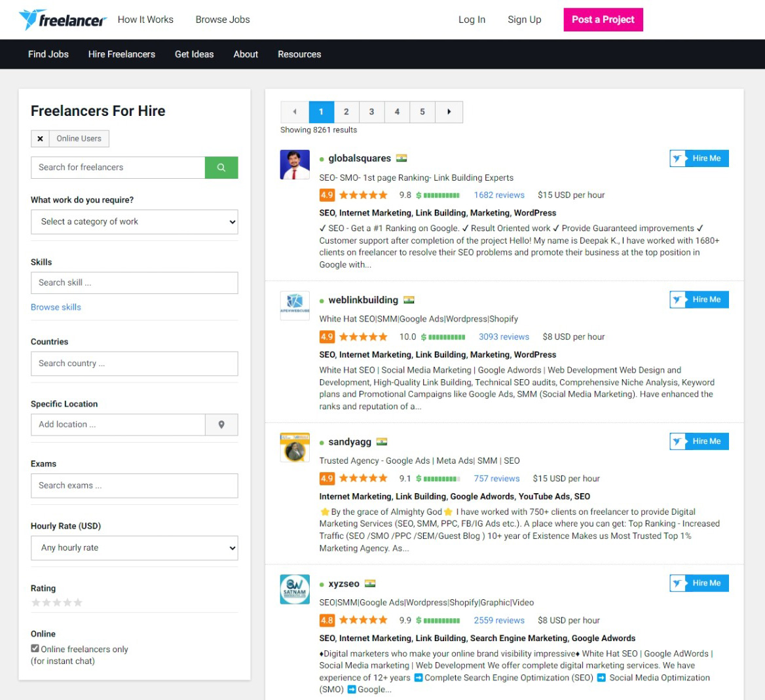Image resolution: width=765 pixels, height=700 pixels.
Task: Open the Browse skills link
Action: coord(56,307)
